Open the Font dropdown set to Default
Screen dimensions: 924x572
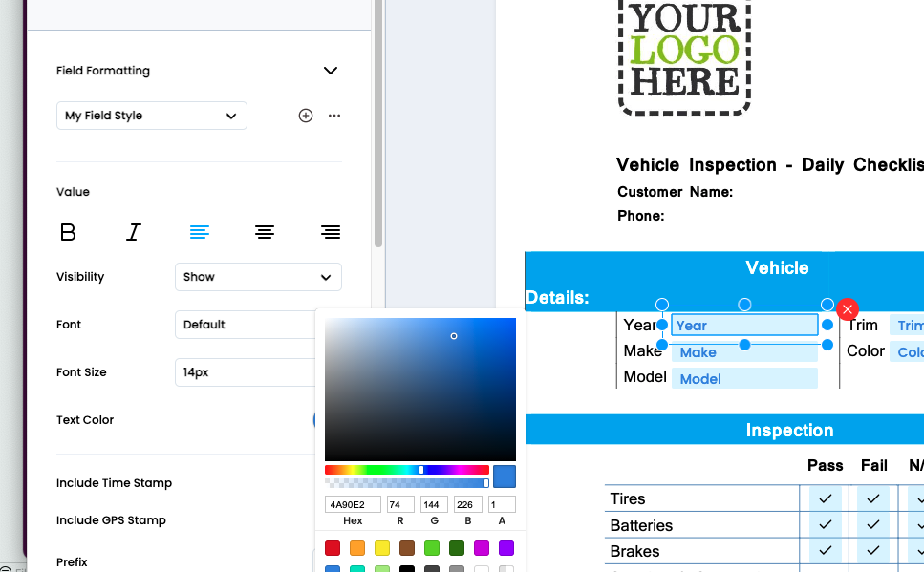[246, 325]
